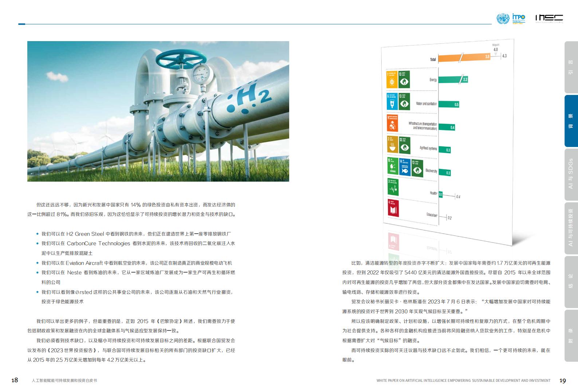This screenshot has width=578, height=392.
Task: Click the sentence mentioning 丽贝卡 · 格林斯潘
Action: coord(447,306)
